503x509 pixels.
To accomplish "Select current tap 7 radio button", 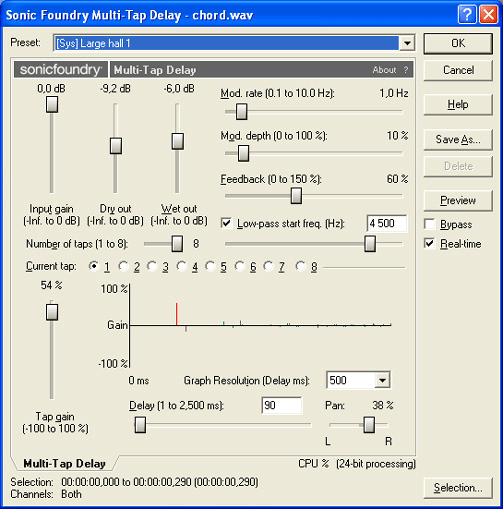I will (x=268, y=266).
